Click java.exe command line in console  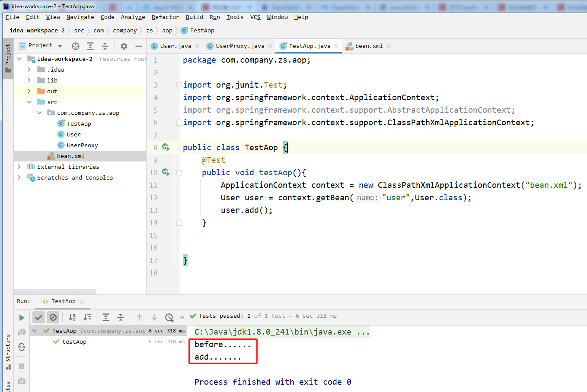pyautogui.click(x=282, y=332)
